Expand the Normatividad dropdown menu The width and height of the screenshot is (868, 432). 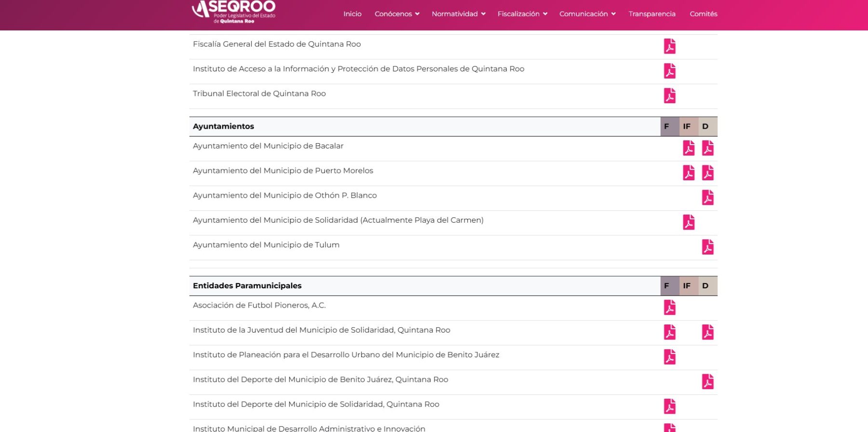[458, 14]
